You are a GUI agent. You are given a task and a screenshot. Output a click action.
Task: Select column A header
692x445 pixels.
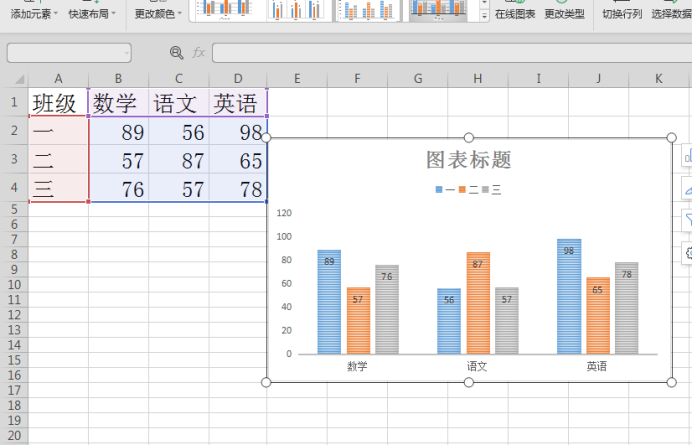[x=58, y=79]
